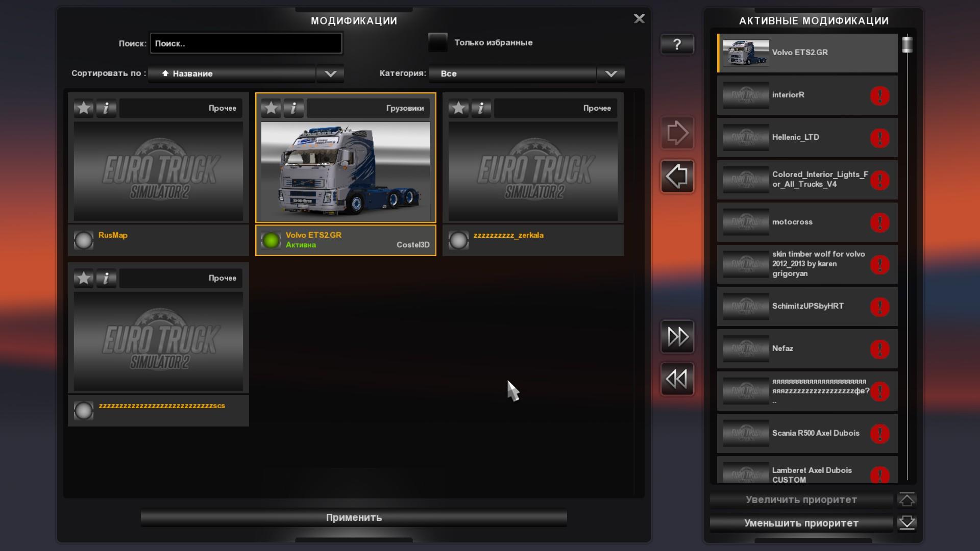Screen dimensions: 980x551
Task: Enable the Только избранные checkbox
Action: point(437,42)
